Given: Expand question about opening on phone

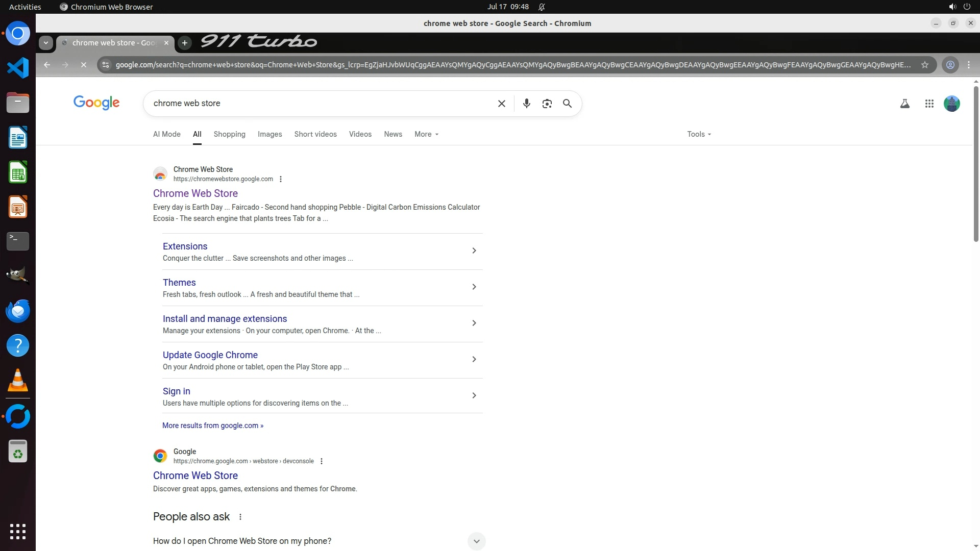Looking at the screenshot, I should [x=476, y=541].
